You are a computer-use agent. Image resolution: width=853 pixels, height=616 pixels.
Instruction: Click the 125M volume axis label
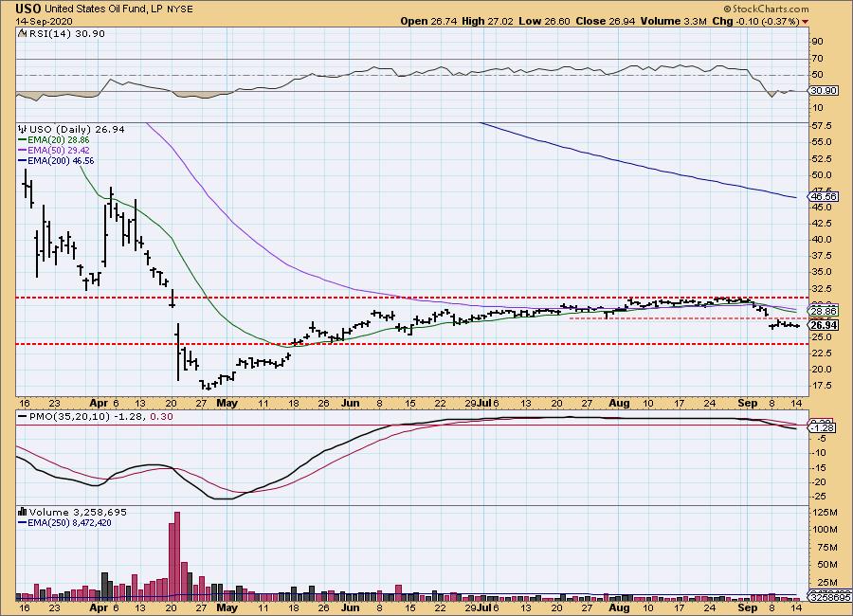(826, 513)
